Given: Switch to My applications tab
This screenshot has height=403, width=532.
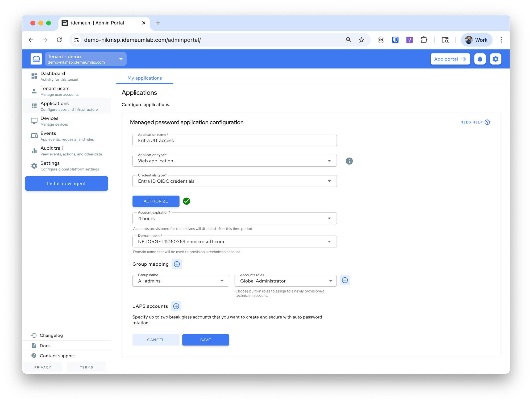Looking at the screenshot, I should click(144, 78).
